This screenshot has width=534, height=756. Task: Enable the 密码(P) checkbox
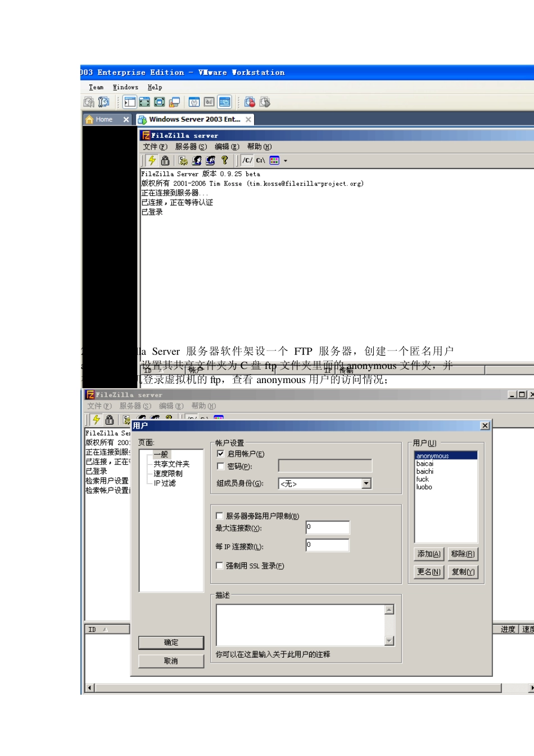pos(220,466)
